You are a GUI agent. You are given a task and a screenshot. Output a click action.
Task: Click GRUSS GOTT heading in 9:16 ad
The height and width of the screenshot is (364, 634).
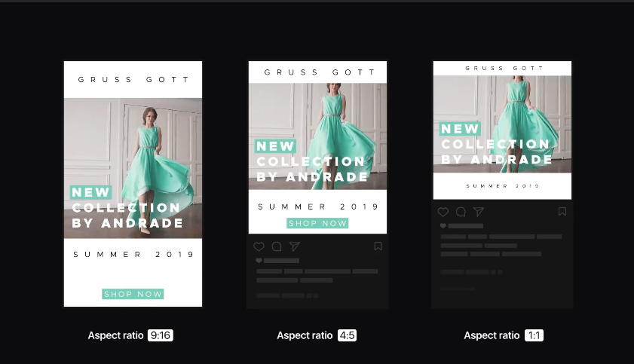pos(133,80)
